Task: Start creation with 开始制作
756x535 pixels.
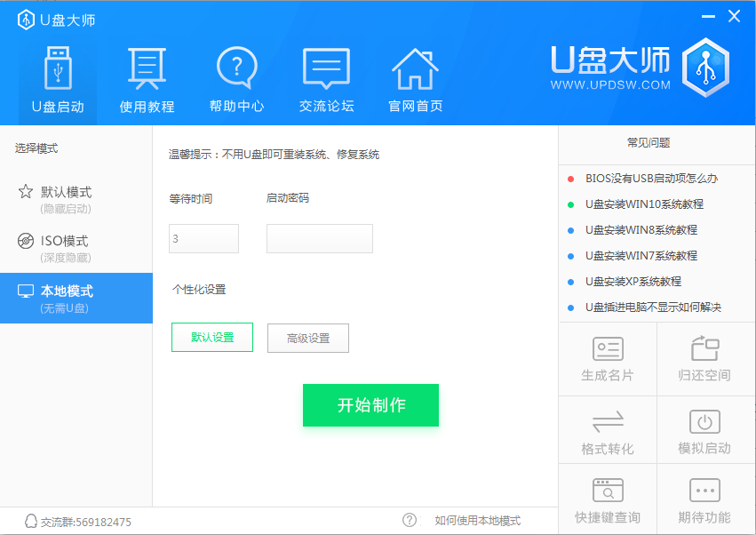Action: click(370, 405)
